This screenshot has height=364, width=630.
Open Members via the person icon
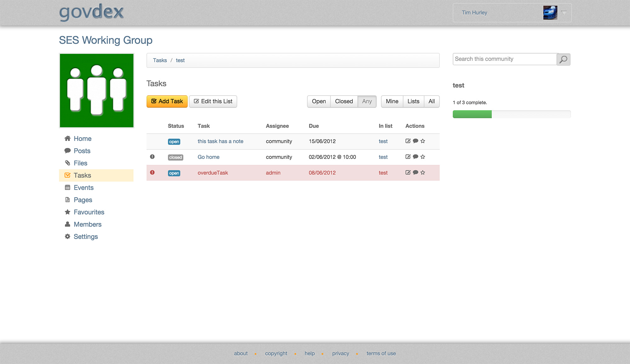click(x=67, y=224)
